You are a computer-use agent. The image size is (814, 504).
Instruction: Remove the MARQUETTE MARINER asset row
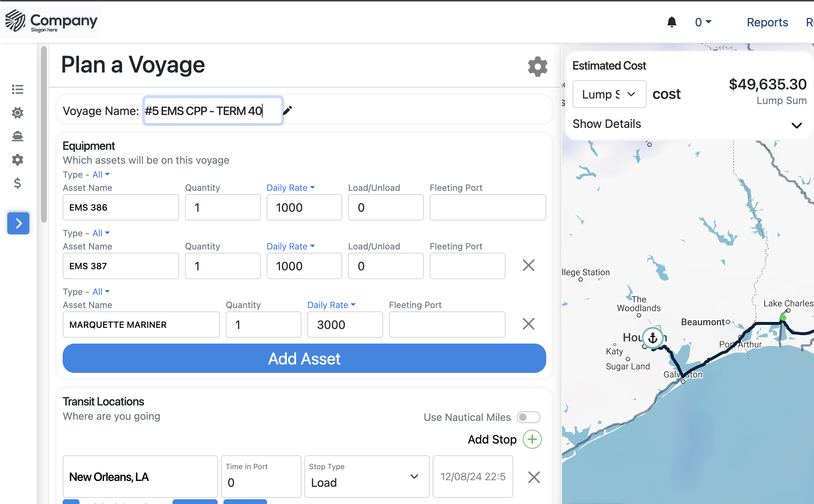point(528,324)
